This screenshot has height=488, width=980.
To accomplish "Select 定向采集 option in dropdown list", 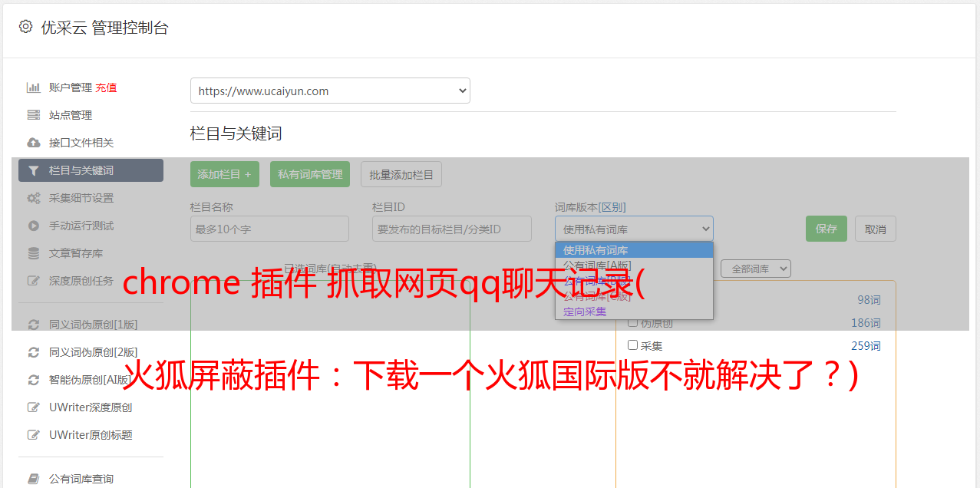I will pos(634,312).
